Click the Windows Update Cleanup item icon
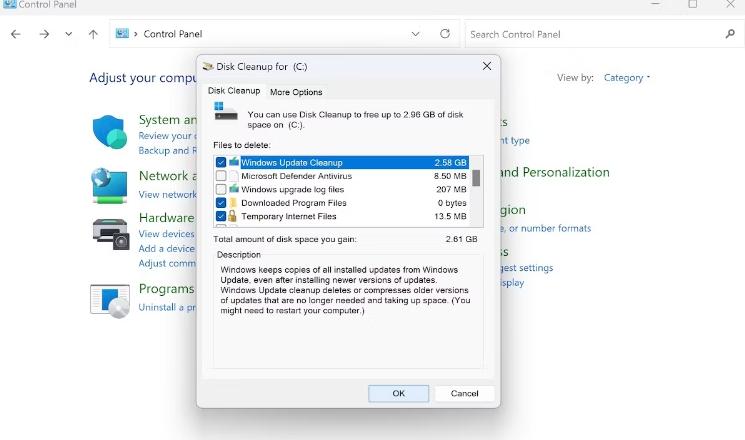The image size is (745, 440). pyautogui.click(x=234, y=162)
